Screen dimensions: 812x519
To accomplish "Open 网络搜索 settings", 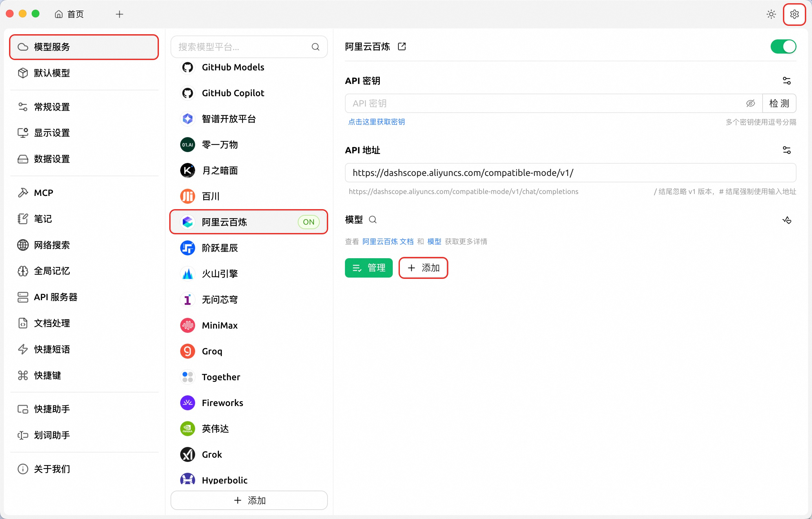I will [84, 245].
